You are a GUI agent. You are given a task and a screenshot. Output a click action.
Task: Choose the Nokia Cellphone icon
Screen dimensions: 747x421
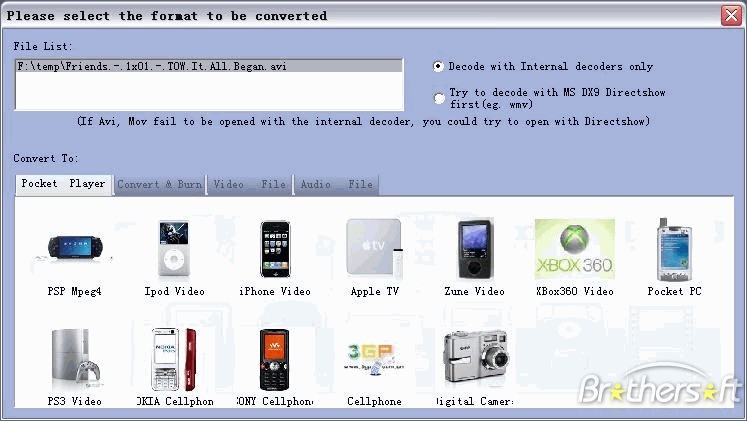point(174,360)
